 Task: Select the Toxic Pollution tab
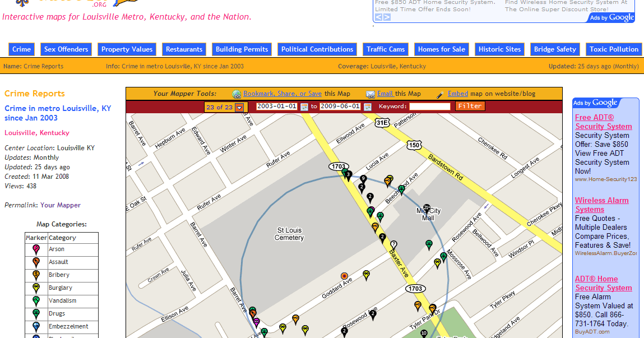[614, 49]
